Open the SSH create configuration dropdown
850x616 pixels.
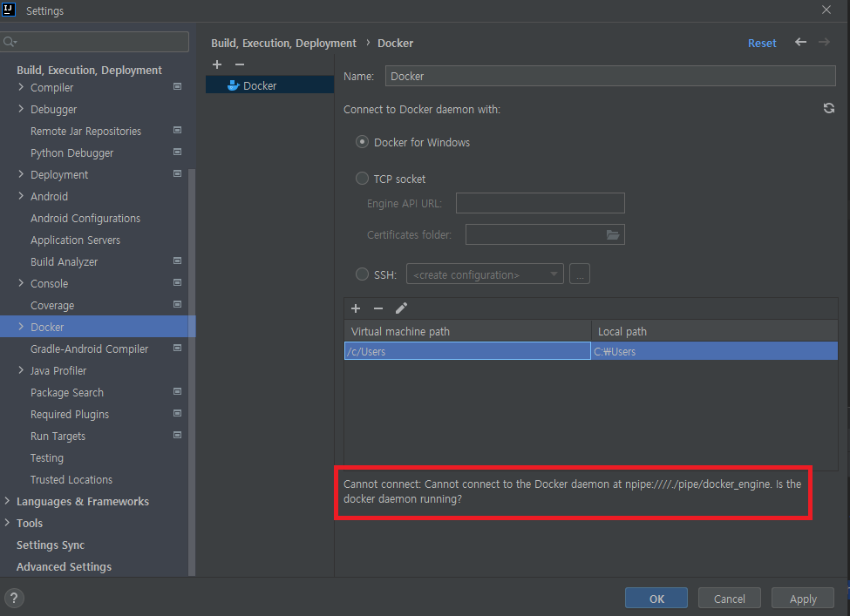coord(485,274)
